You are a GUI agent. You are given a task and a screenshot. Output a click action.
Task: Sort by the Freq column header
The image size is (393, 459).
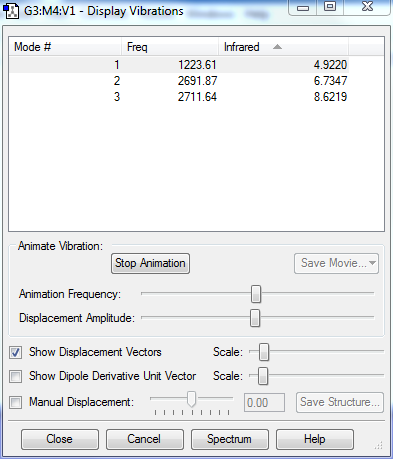point(170,47)
